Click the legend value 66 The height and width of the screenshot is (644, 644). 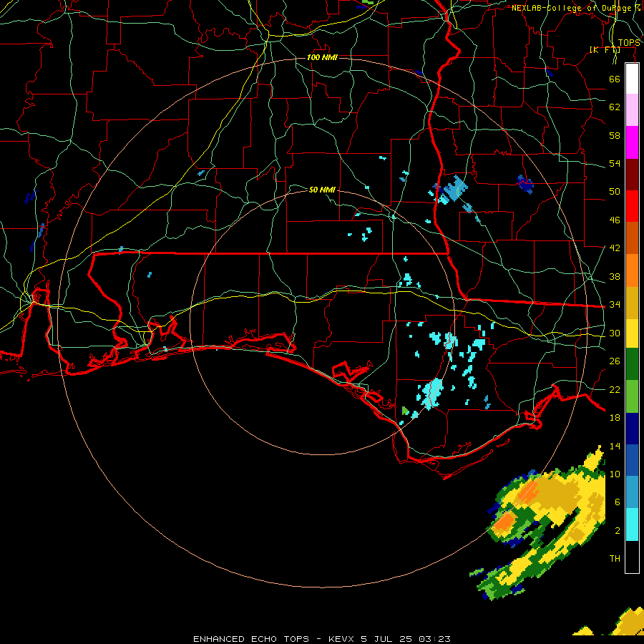pyautogui.click(x=615, y=79)
